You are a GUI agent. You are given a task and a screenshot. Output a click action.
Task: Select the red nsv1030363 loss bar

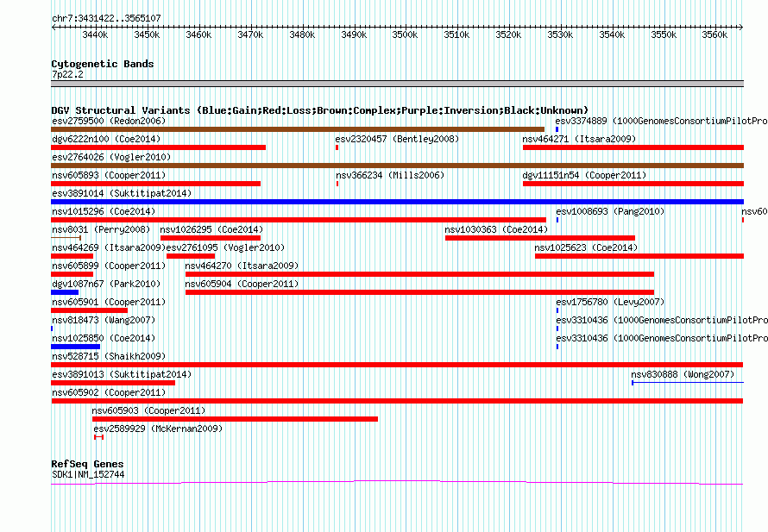pyautogui.click(x=540, y=238)
